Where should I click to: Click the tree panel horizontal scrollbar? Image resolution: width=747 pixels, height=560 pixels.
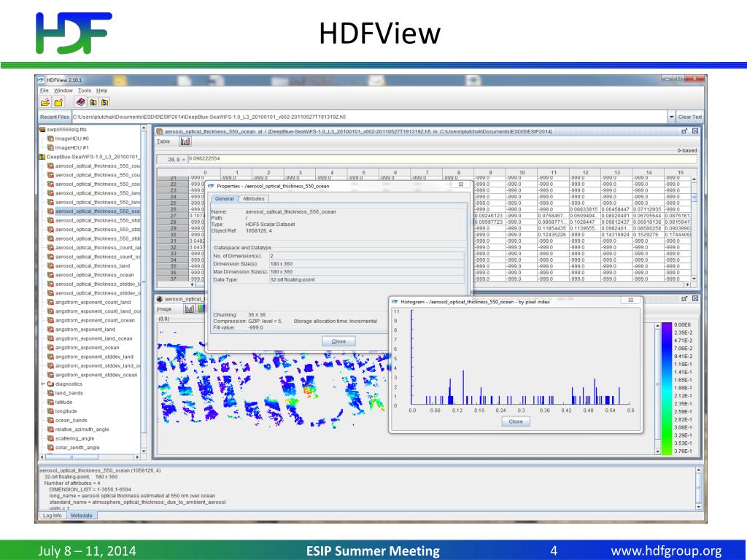pos(90,457)
